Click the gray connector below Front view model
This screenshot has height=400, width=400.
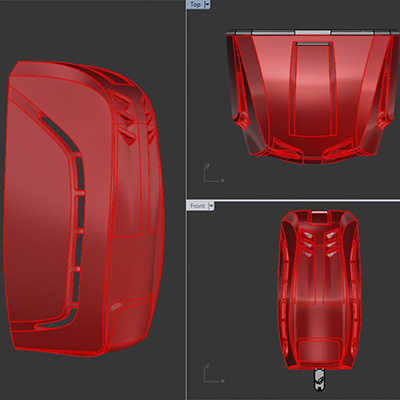click(319, 379)
